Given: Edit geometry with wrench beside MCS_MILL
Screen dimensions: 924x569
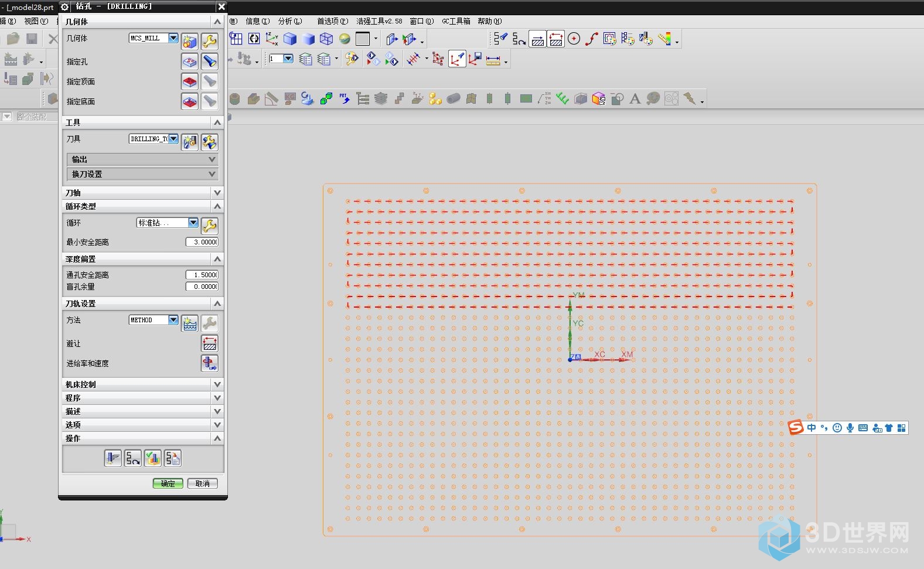Looking at the screenshot, I should pyautogui.click(x=209, y=41).
